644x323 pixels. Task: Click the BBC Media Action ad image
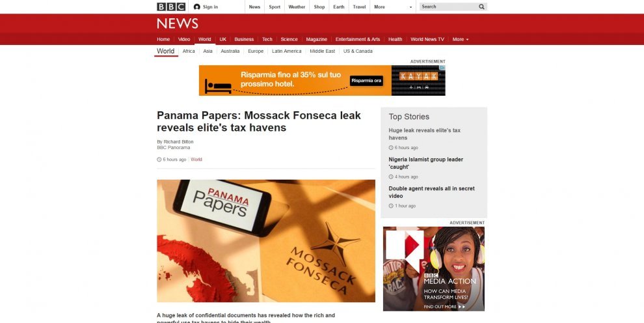[x=434, y=269]
